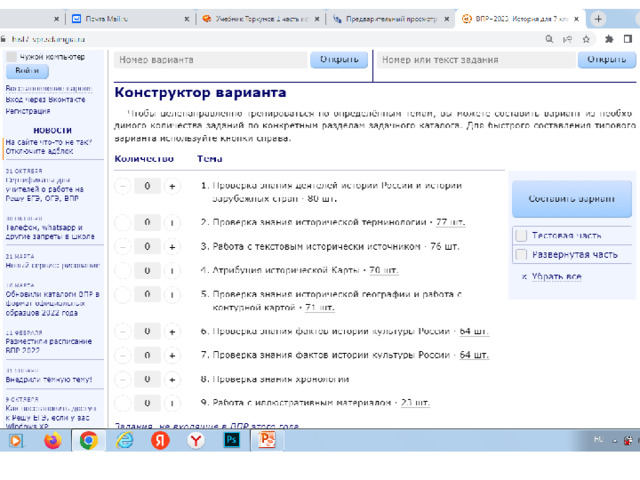The height and width of the screenshot is (480, 640).
Task: Bookmark this page with the star icon
Action: click(x=586, y=39)
